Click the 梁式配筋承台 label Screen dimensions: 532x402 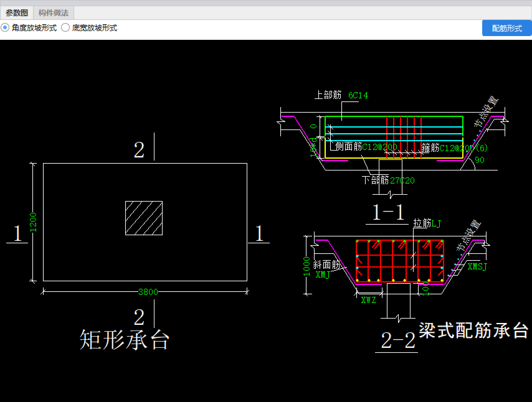pyautogui.click(x=473, y=330)
